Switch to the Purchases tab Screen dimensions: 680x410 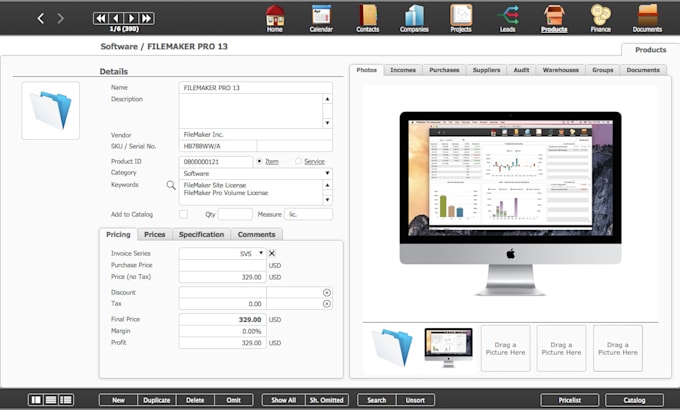[x=444, y=70]
